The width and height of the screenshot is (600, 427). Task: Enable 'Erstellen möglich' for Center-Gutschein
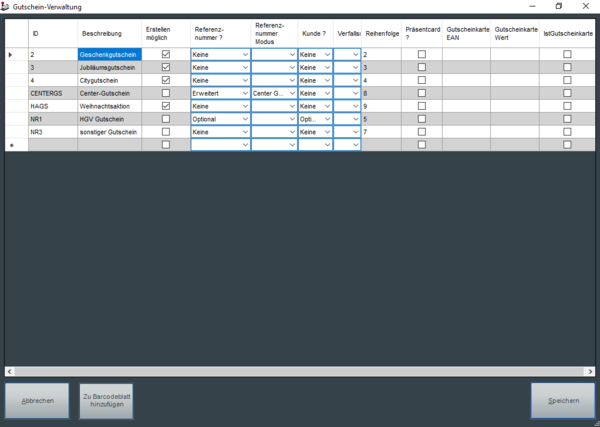pyautogui.click(x=166, y=93)
